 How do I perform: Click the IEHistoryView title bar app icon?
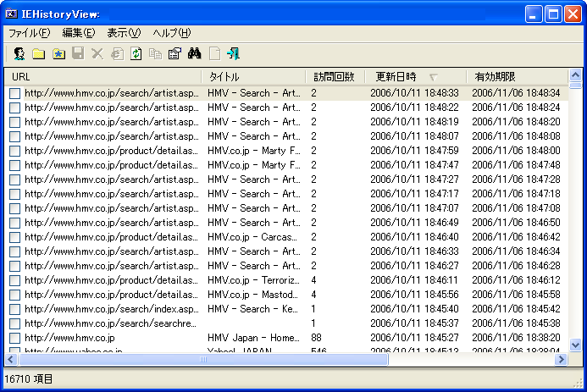click(x=11, y=14)
